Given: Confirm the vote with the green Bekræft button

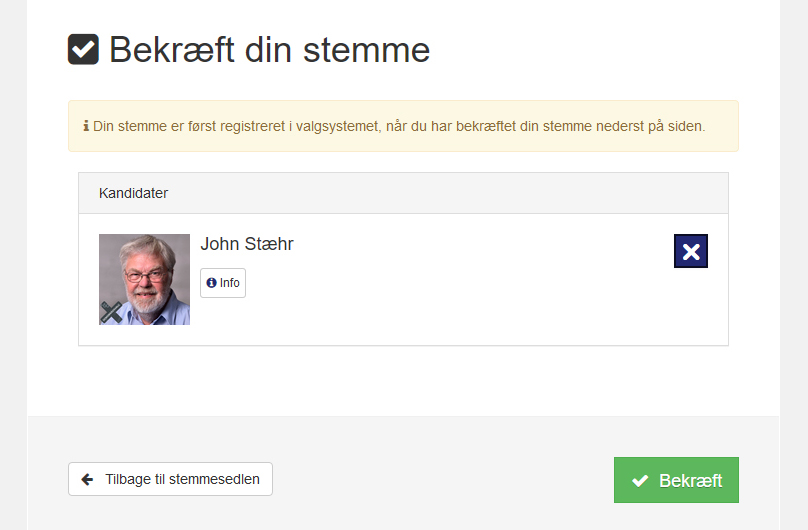Looking at the screenshot, I should click(x=676, y=480).
